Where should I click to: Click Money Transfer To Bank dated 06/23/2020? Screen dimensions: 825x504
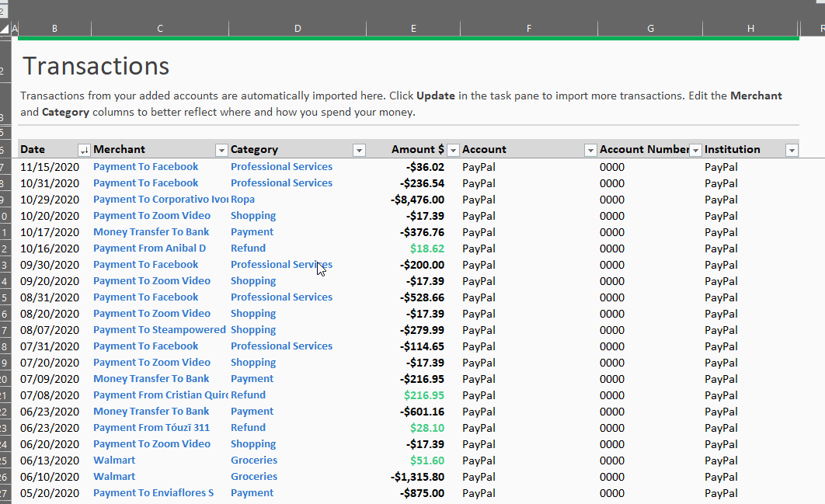(x=151, y=412)
